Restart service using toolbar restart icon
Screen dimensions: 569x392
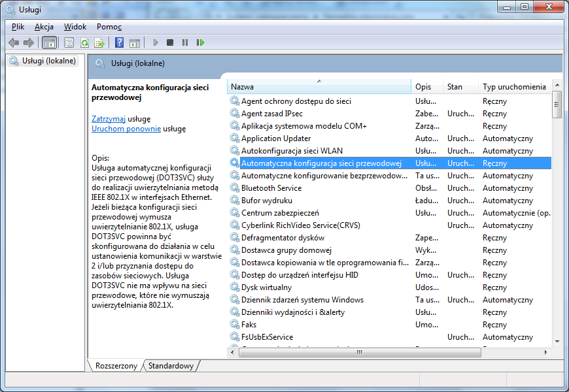[x=200, y=42]
